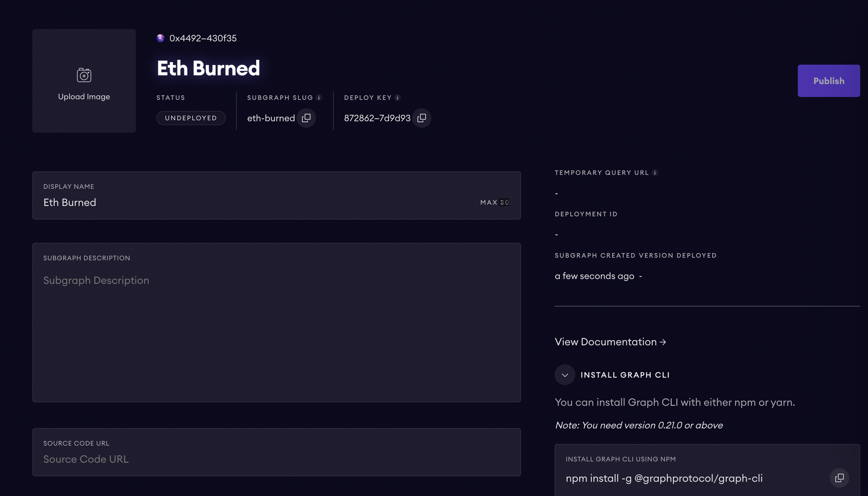
Task: Copy the eth-burned subgraph slug
Action: (306, 118)
